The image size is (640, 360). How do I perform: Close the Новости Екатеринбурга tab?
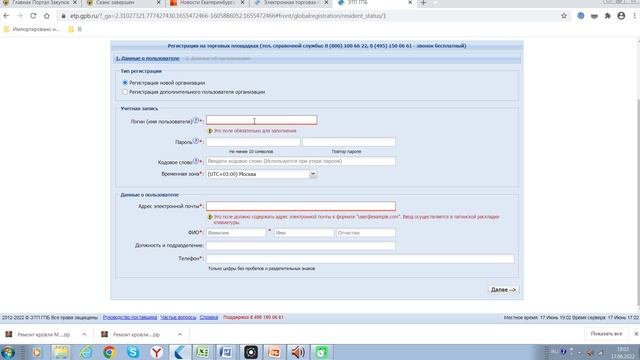(x=242, y=3)
